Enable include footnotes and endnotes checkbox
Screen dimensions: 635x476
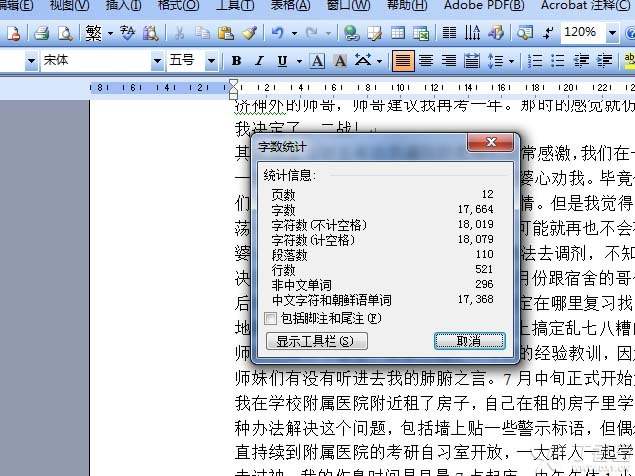click(270, 318)
